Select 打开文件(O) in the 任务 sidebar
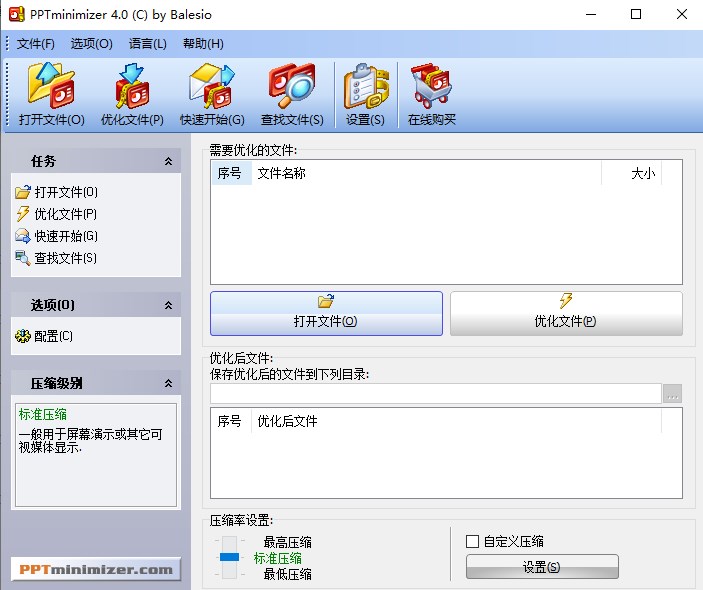This screenshot has width=703, height=590. tap(56, 192)
